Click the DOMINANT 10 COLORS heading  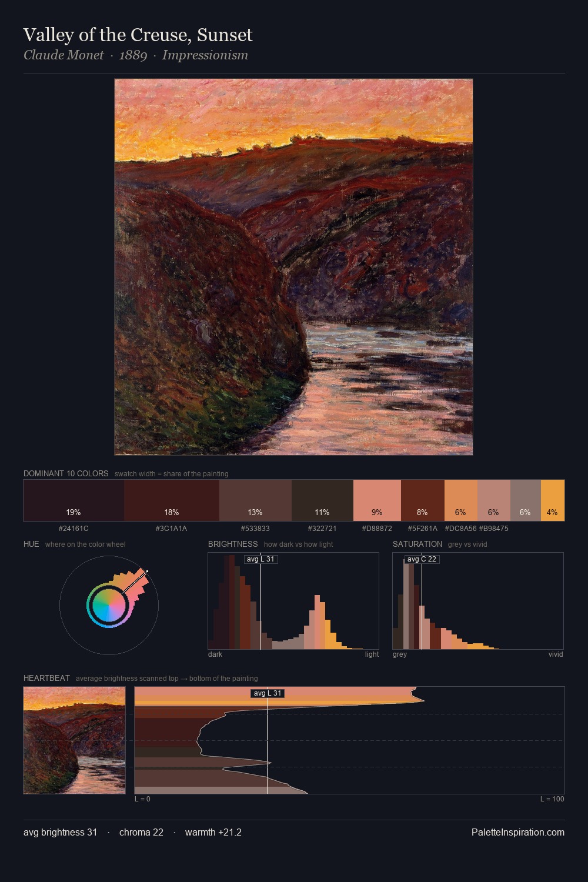pos(66,473)
